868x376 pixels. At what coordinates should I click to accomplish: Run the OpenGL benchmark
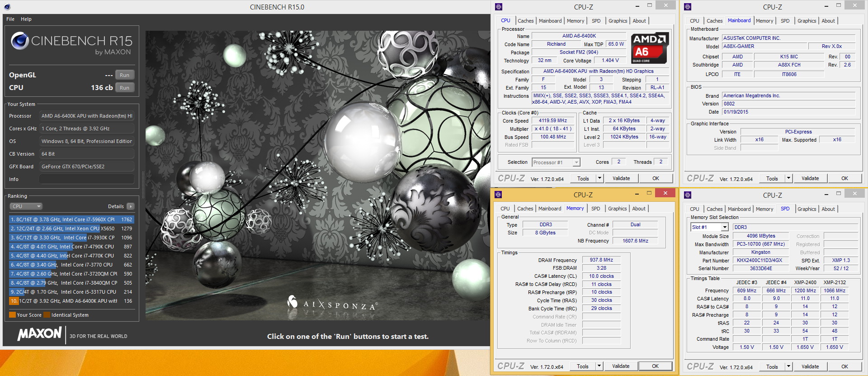coord(125,75)
